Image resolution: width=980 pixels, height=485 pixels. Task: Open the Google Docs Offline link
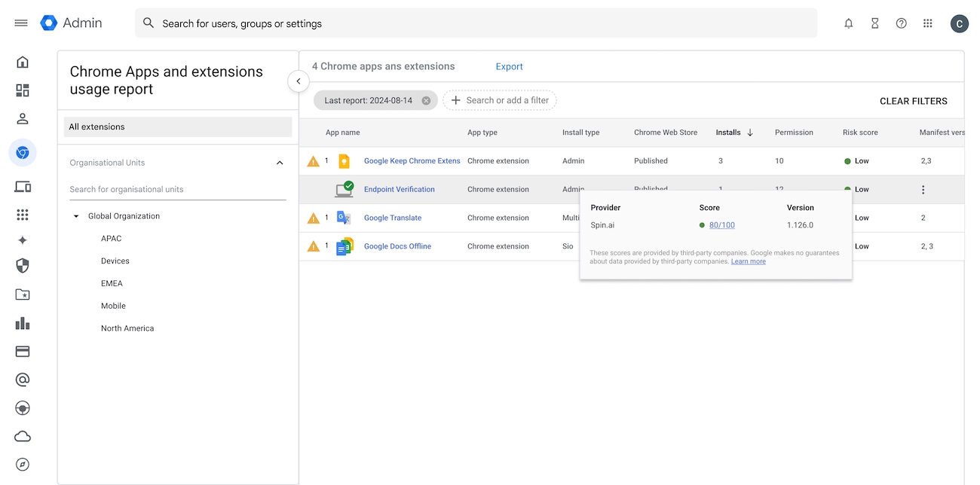click(x=397, y=246)
